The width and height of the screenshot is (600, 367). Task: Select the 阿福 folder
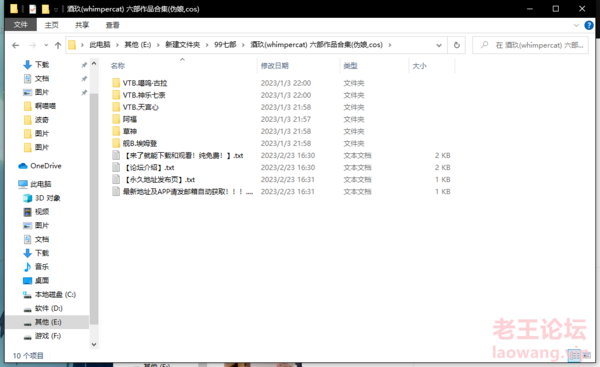tap(130, 119)
